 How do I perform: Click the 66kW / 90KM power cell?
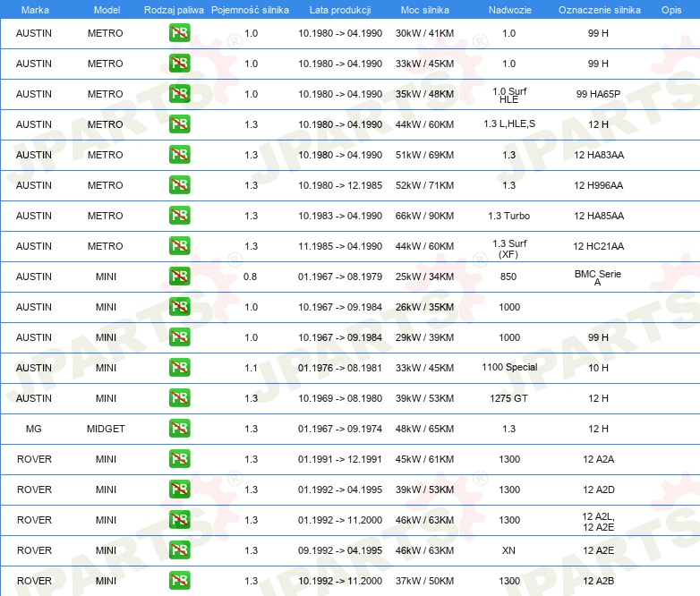pyautogui.click(x=424, y=216)
